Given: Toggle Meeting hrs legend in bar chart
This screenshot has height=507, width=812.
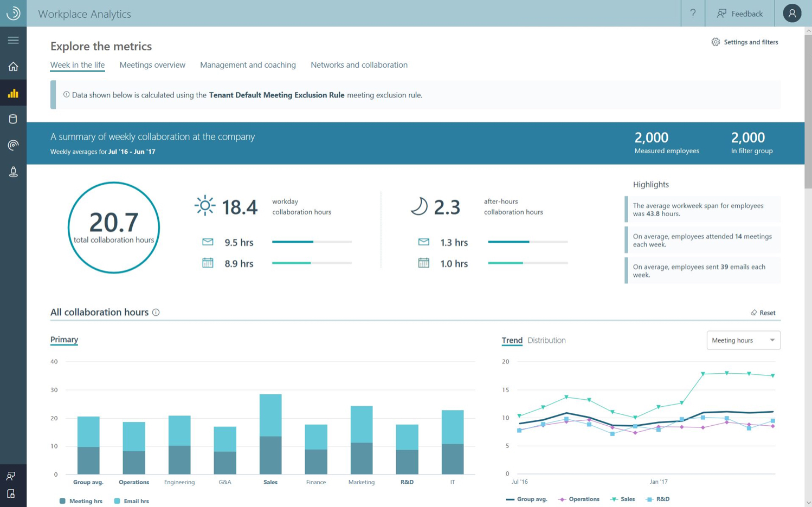Looking at the screenshot, I should click(x=81, y=501).
